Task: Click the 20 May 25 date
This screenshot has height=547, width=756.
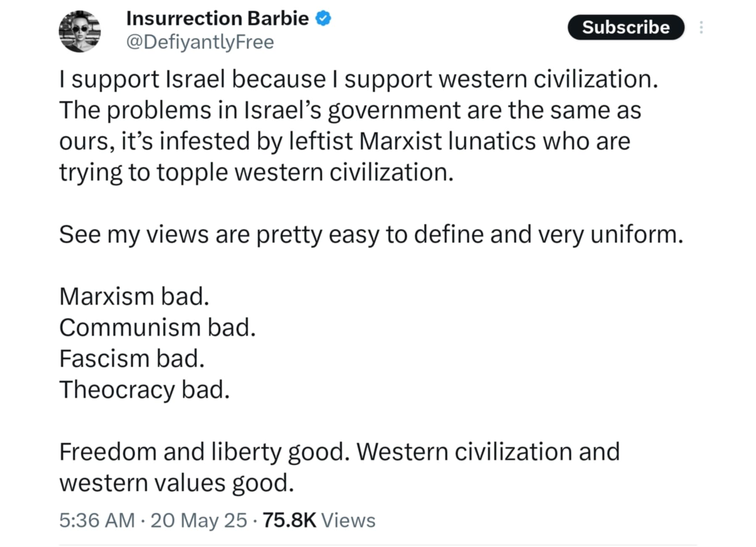Action: [199, 520]
